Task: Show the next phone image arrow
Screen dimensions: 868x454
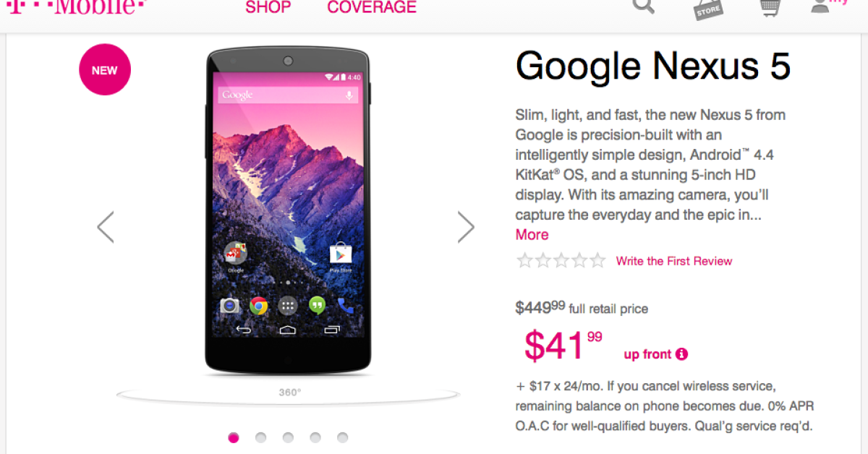Action: click(x=467, y=227)
